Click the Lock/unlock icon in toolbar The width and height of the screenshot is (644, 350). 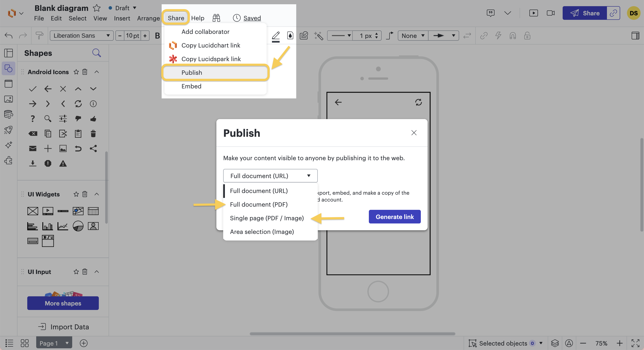coord(527,35)
